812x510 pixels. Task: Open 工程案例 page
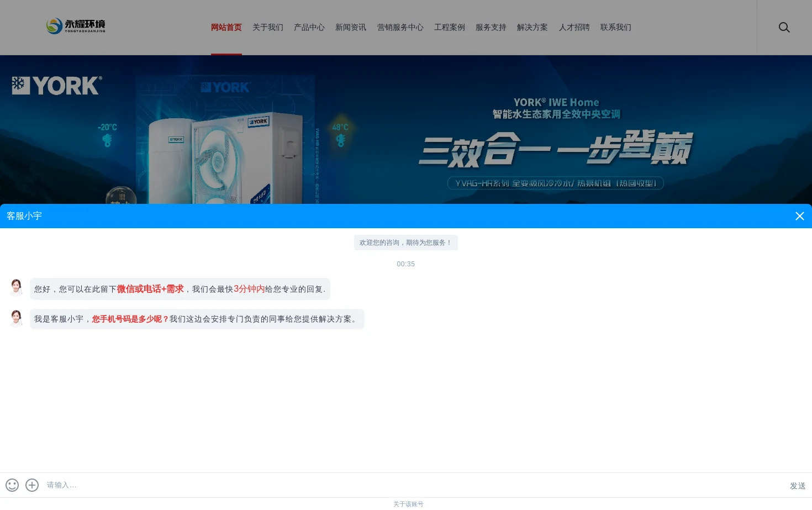tap(450, 27)
